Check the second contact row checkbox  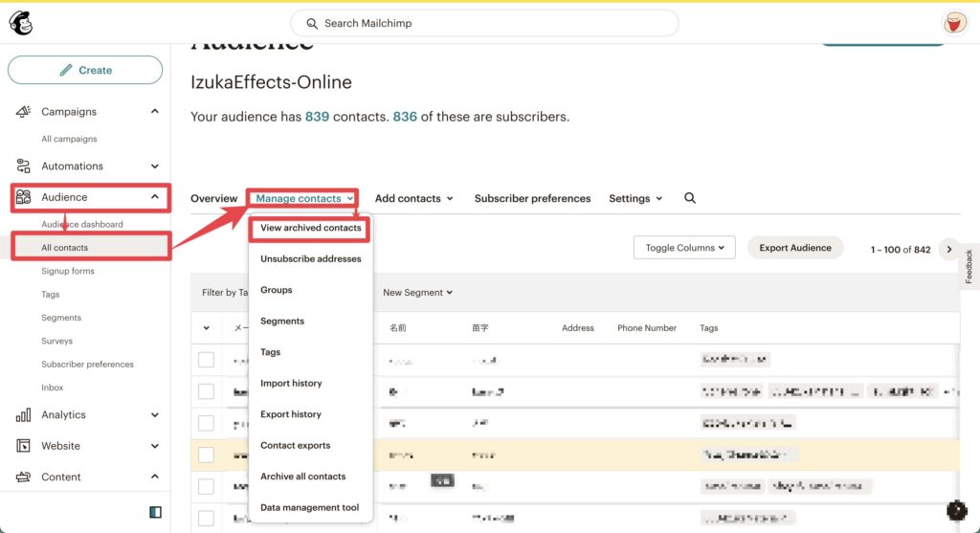click(207, 391)
